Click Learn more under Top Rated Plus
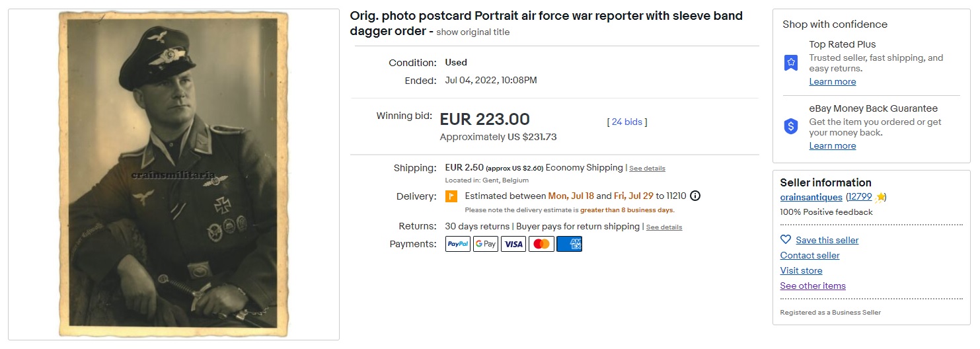This screenshot has height=349, width=980. [832, 81]
